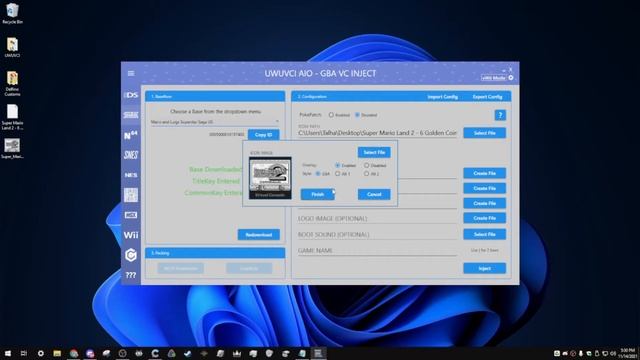Viewport: 640px width, 360px height.
Task: Click Select File beside Boot Sound
Action: [x=484, y=234]
